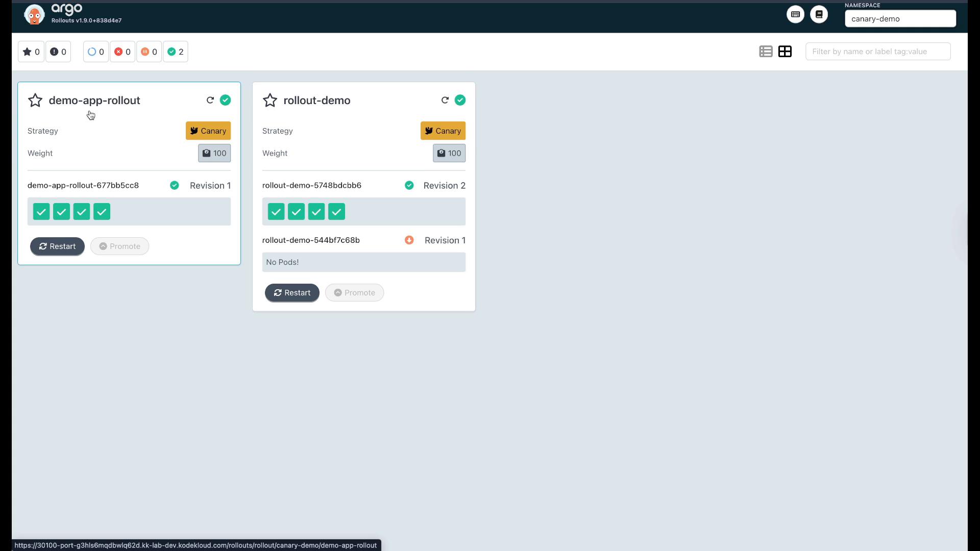Image resolution: width=980 pixels, height=551 pixels.
Task: Click third pod checkmark in demo-app-rollout-677bb5cc8
Action: coord(82,212)
